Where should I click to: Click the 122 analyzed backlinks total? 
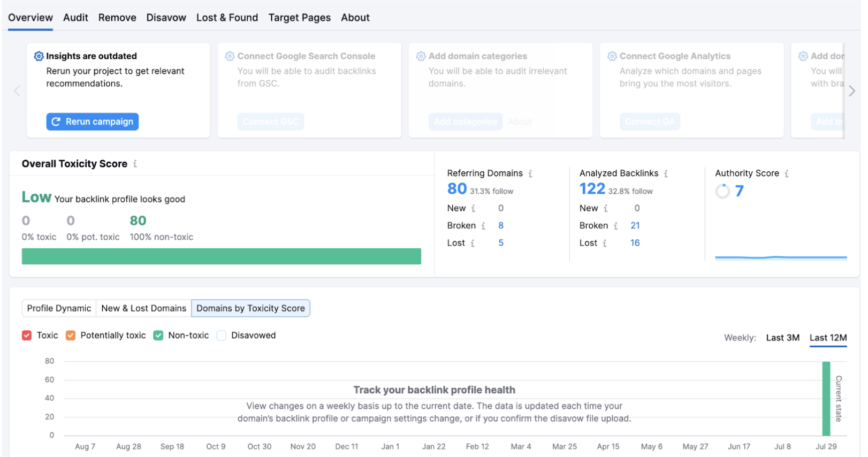click(592, 189)
